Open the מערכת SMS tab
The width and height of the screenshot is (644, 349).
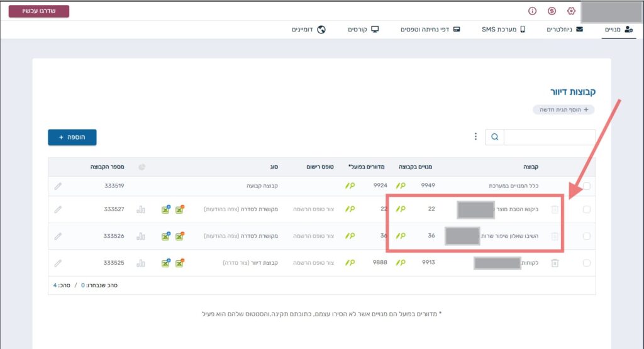503,30
